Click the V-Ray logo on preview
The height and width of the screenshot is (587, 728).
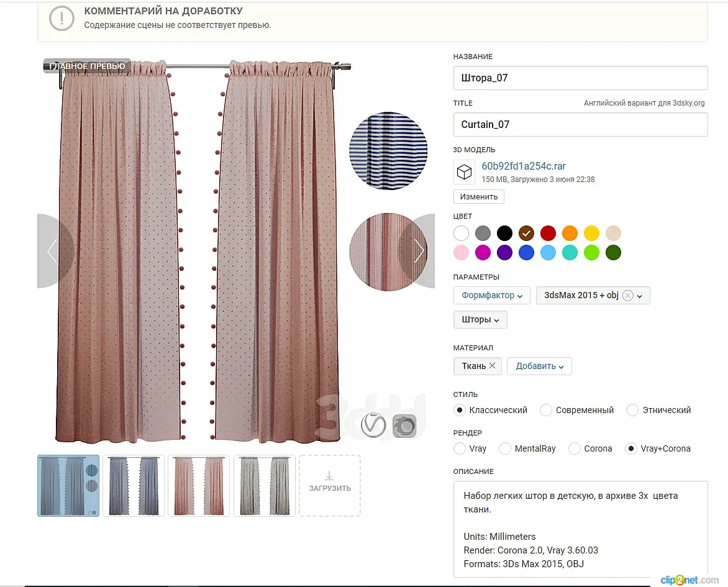coord(373,425)
